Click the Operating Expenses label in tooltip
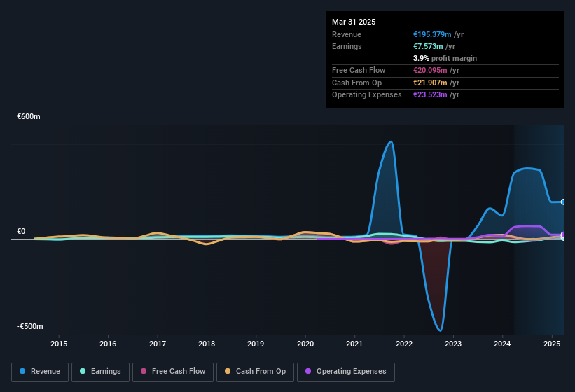The height and width of the screenshot is (392, 575). [367, 95]
